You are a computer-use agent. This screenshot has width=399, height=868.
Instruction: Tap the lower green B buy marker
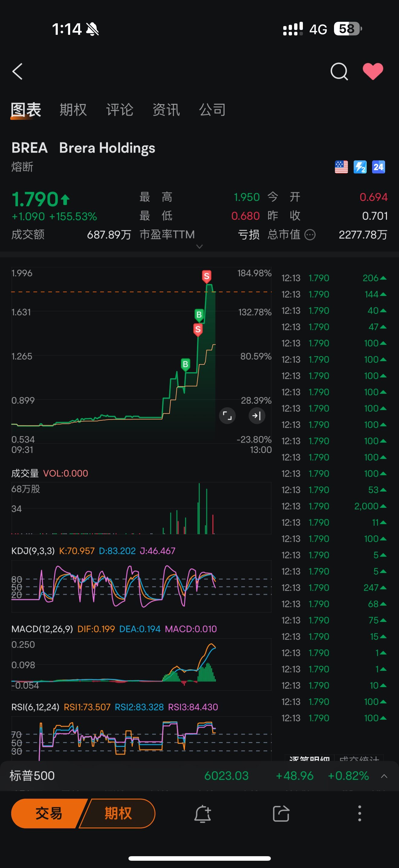click(x=185, y=365)
